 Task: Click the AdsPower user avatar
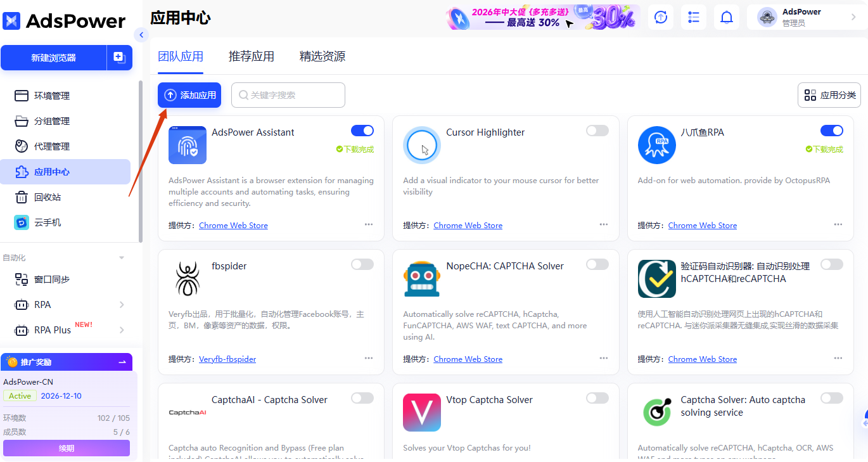point(767,17)
